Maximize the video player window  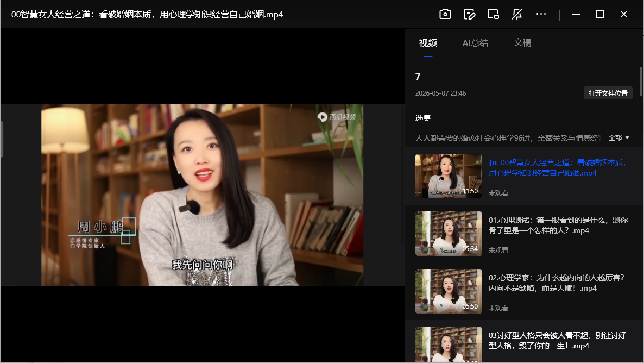tap(599, 14)
